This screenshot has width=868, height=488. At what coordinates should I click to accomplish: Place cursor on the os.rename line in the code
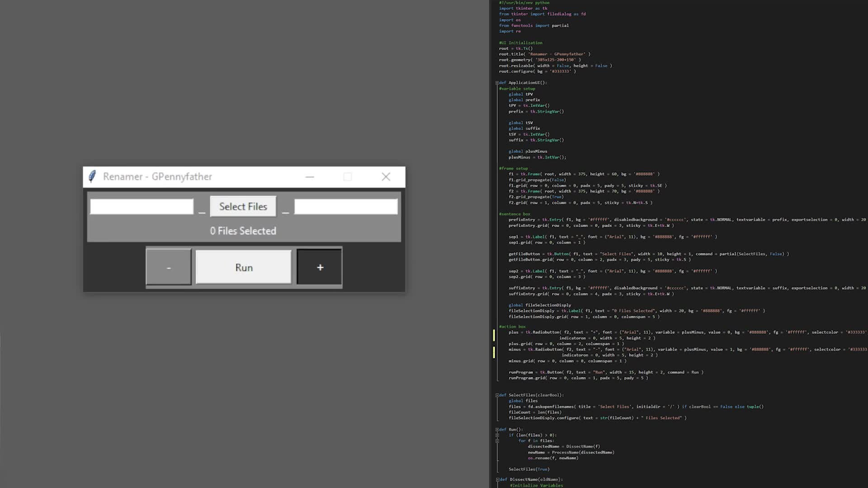552,458
